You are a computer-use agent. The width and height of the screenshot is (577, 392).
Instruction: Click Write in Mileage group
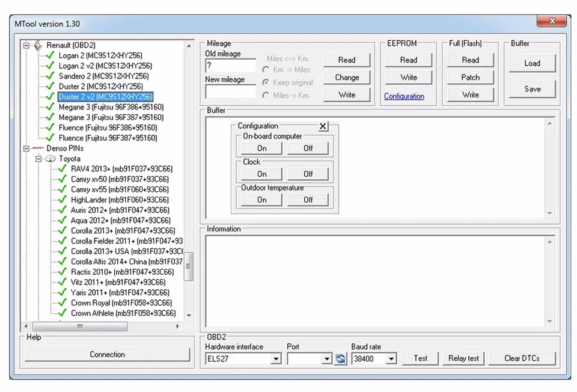(x=347, y=94)
